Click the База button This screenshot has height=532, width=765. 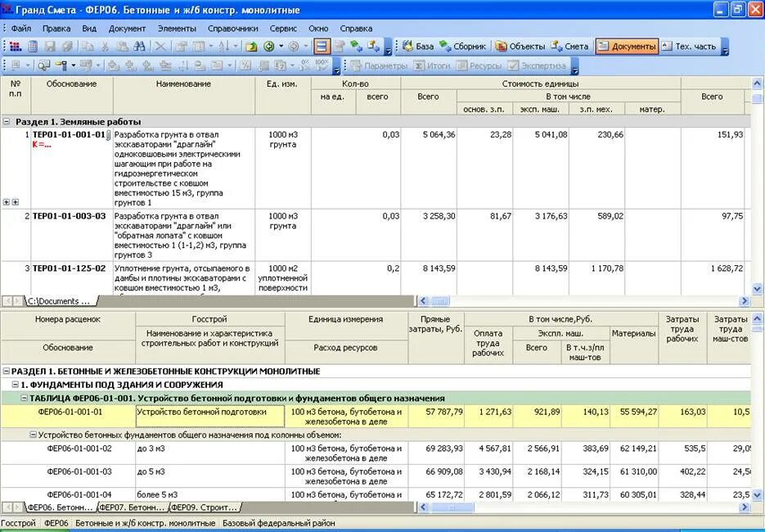[x=419, y=47]
